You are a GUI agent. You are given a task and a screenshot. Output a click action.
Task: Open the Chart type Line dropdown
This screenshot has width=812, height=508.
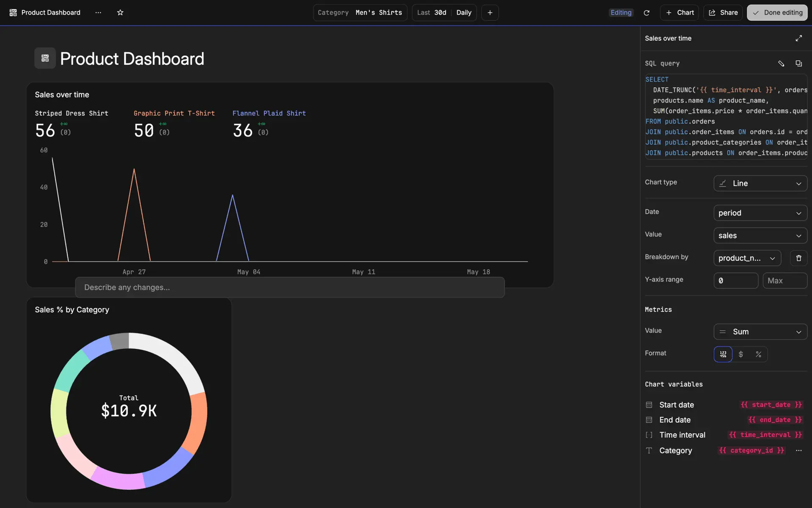click(760, 183)
